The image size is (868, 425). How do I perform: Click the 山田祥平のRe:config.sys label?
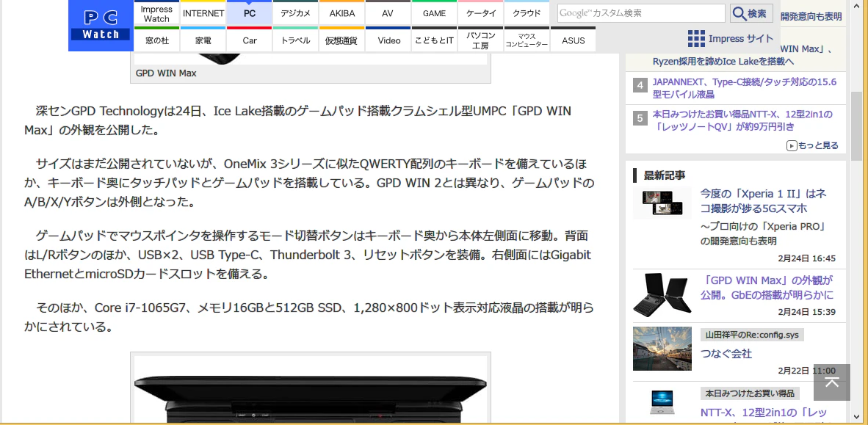752,335
